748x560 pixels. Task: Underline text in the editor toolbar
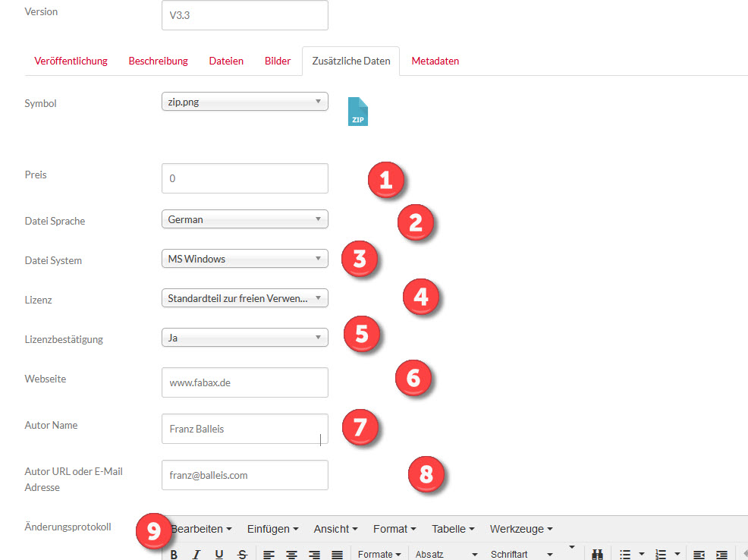(x=219, y=554)
